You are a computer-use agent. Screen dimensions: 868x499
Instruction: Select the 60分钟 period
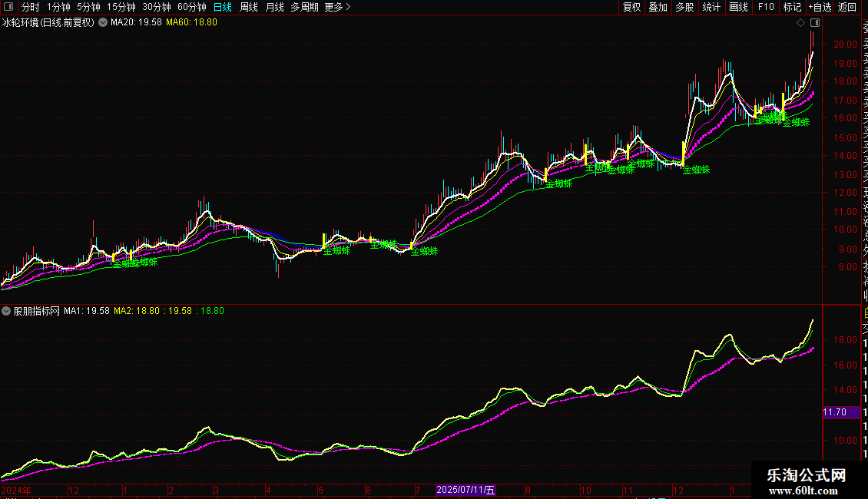coord(191,7)
